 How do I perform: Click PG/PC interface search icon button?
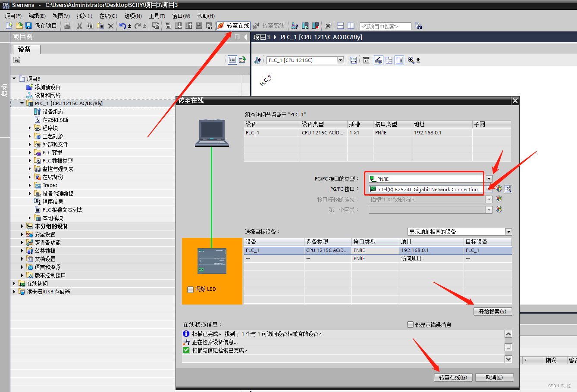pyautogui.click(x=508, y=189)
